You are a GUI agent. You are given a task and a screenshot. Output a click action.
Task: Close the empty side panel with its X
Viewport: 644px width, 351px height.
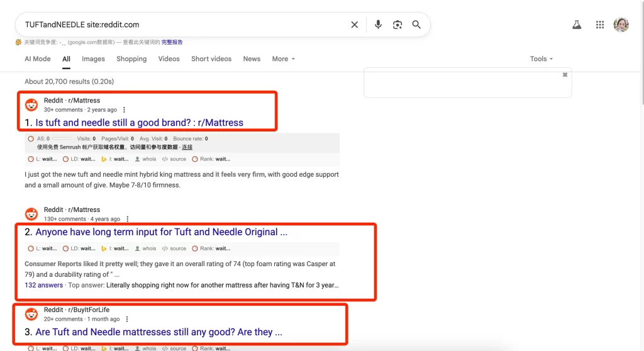[x=565, y=75]
